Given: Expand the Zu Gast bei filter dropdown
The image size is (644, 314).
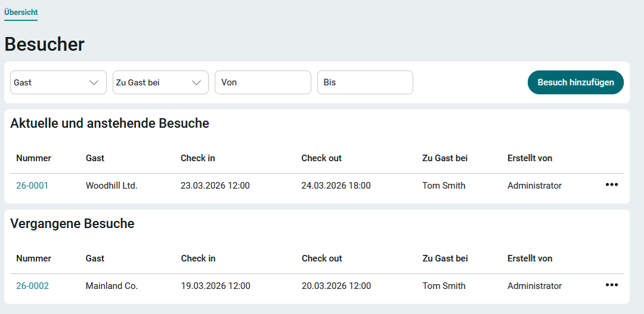Looking at the screenshot, I should coord(160,82).
